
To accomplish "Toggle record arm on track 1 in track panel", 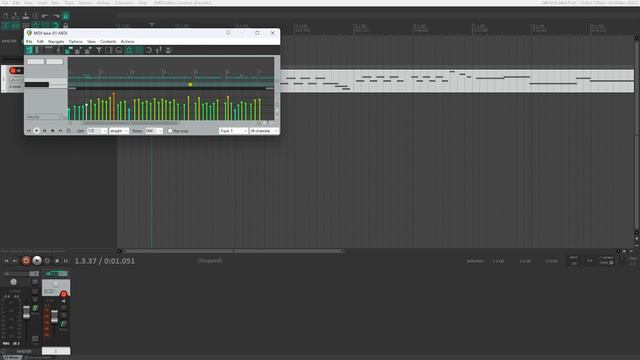I will (13, 71).
